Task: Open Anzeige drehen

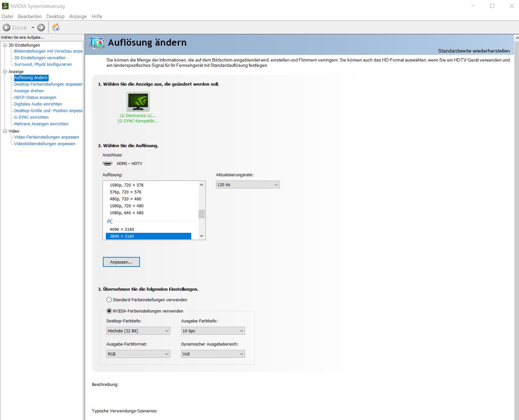Action: (29, 91)
